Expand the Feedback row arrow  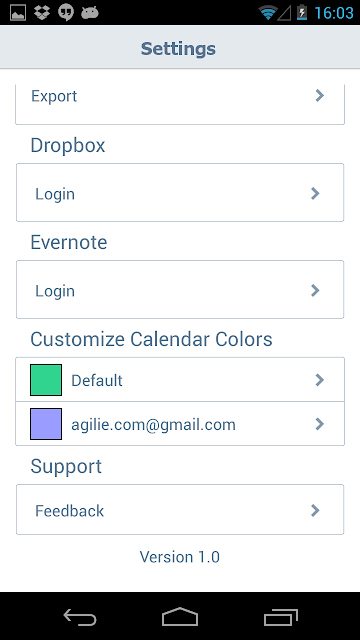click(315, 510)
